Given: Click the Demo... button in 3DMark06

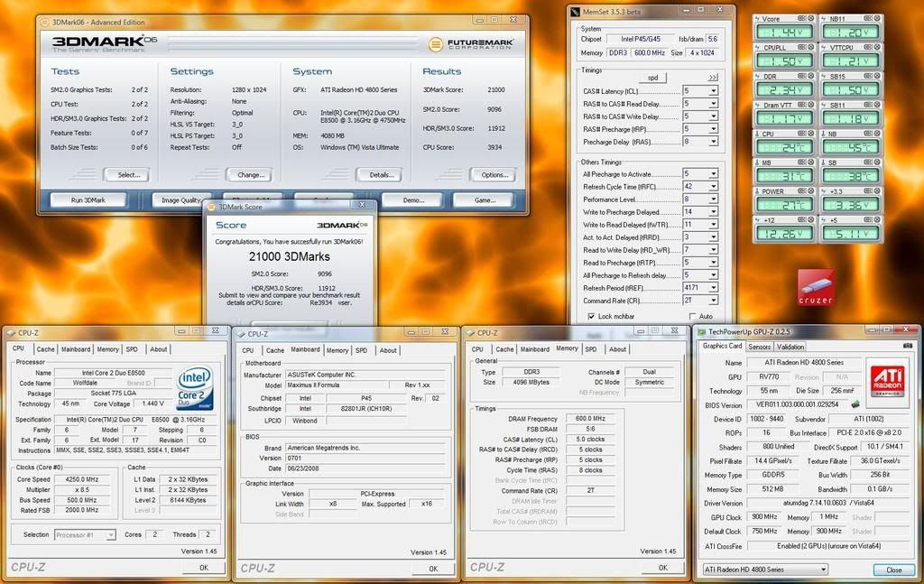Looking at the screenshot, I should pyautogui.click(x=413, y=200).
